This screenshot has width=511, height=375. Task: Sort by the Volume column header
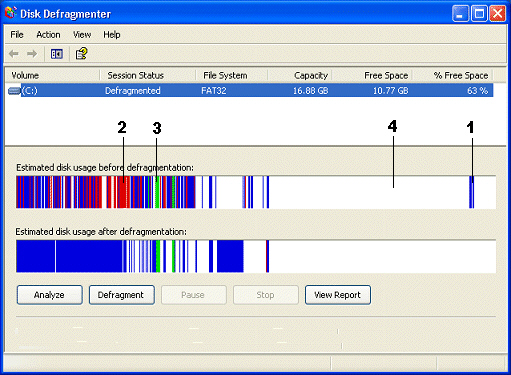click(x=53, y=75)
